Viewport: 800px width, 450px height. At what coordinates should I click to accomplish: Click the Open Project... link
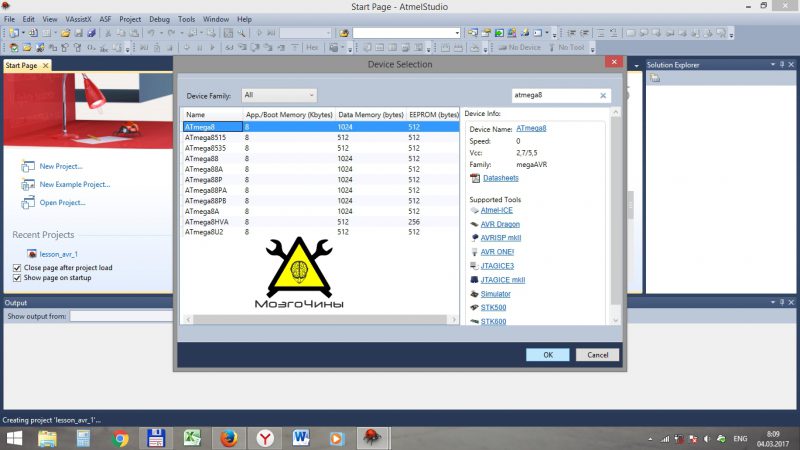pyautogui.click(x=62, y=203)
